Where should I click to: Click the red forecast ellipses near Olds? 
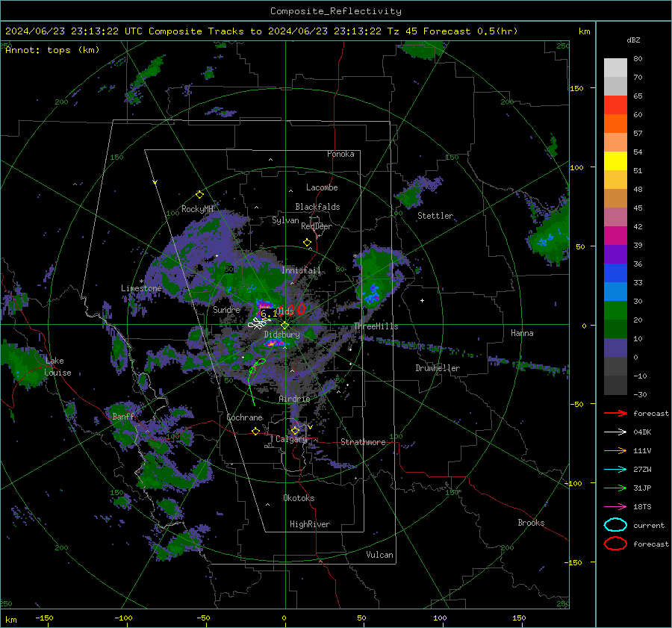point(292,309)
